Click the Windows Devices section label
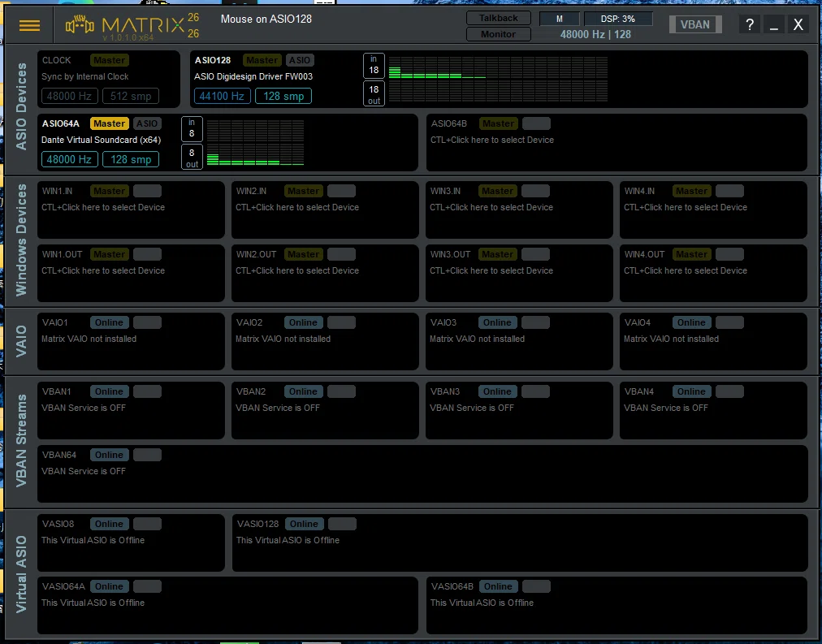Viewport: 822px width, 644px height. (21, 240)
